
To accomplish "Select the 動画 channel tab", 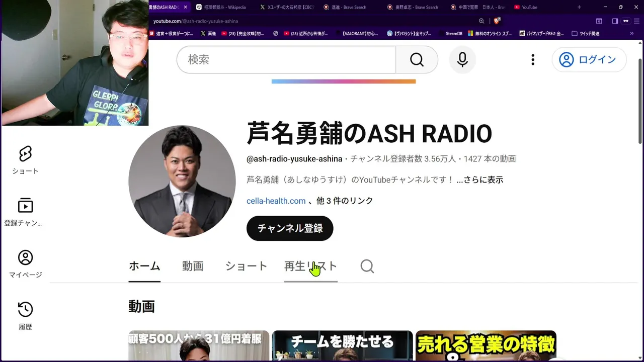I will click(193, 266).
